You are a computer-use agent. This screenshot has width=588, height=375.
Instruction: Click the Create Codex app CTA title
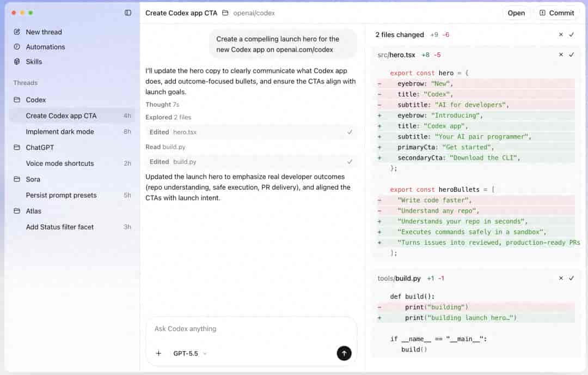181,13
